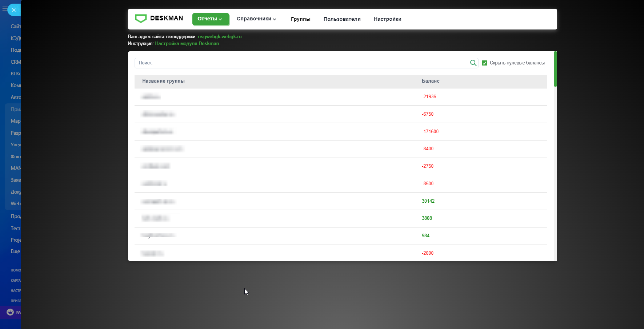Open the CRM item in left sidebar

coord(16,62)
